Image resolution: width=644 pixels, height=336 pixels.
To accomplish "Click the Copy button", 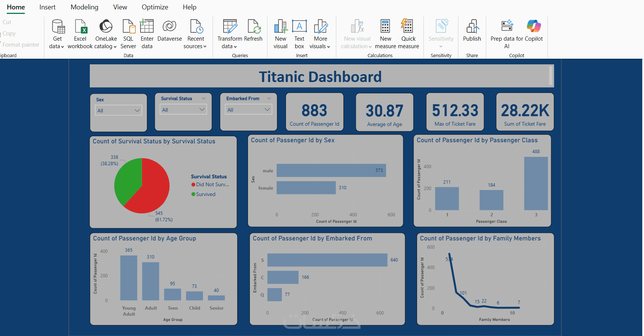I will [9, 33].
